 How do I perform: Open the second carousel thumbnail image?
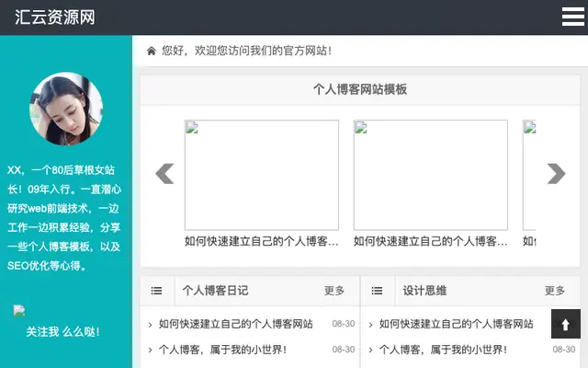(x=431, y=175)
